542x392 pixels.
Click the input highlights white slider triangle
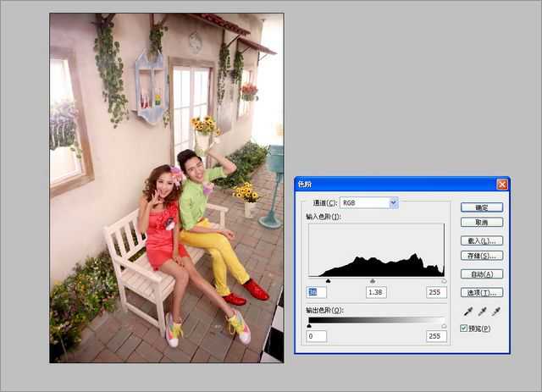444,280
